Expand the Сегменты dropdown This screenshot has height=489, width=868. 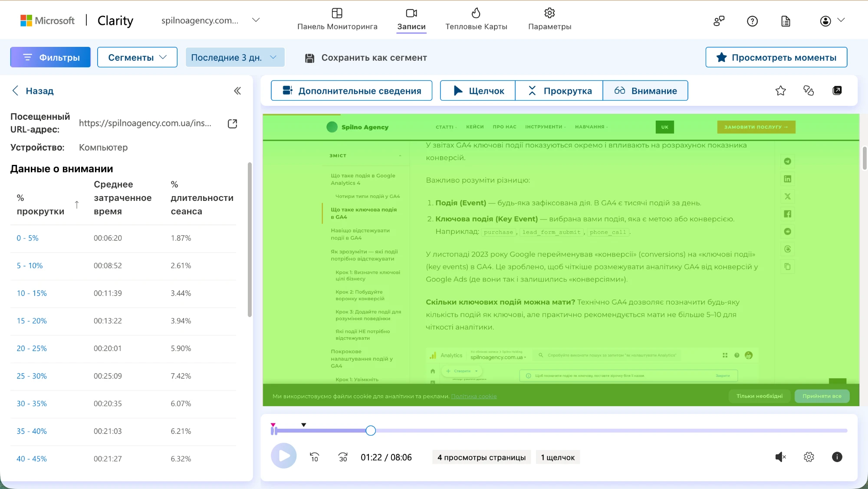[x=137, y=57]
